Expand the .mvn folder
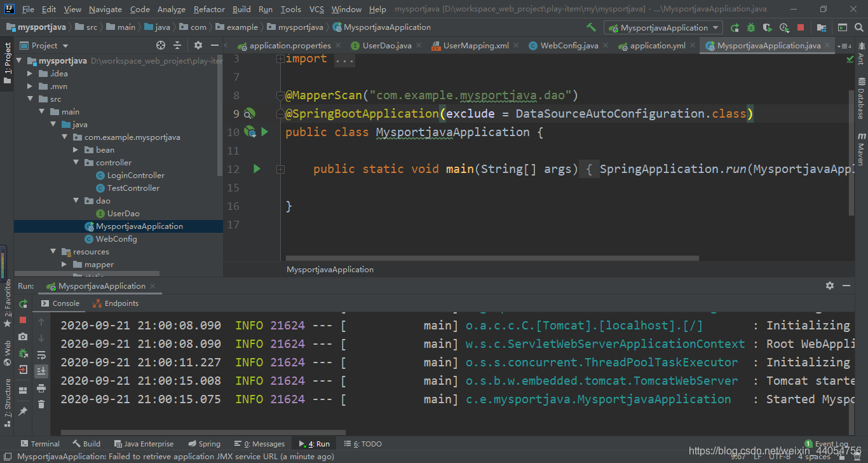 29,86
